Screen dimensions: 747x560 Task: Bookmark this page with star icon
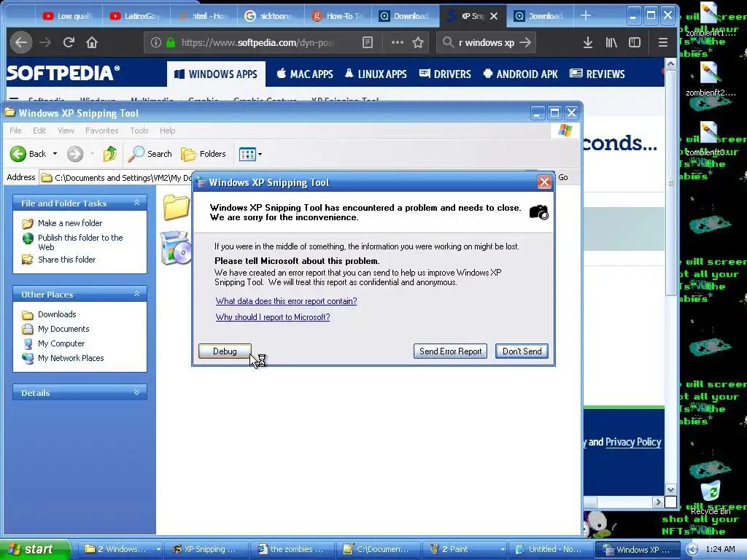[x=418, y=42]
